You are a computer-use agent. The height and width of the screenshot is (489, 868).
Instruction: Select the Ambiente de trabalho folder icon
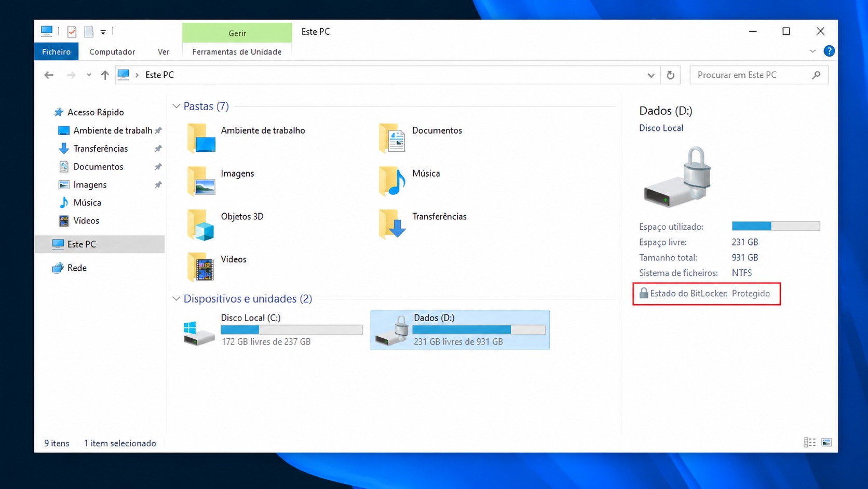[x=201, y=138]
